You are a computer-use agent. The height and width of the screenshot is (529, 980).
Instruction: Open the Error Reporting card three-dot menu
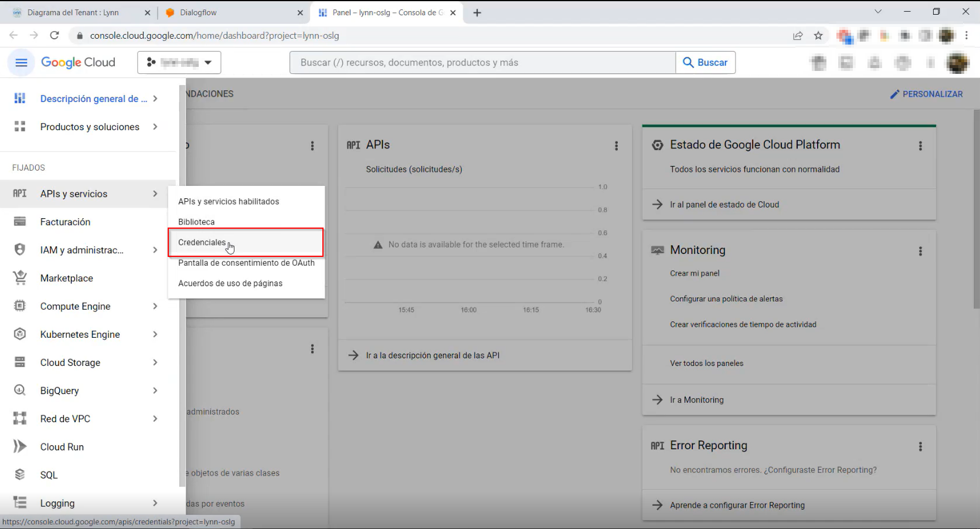(920, 447)
